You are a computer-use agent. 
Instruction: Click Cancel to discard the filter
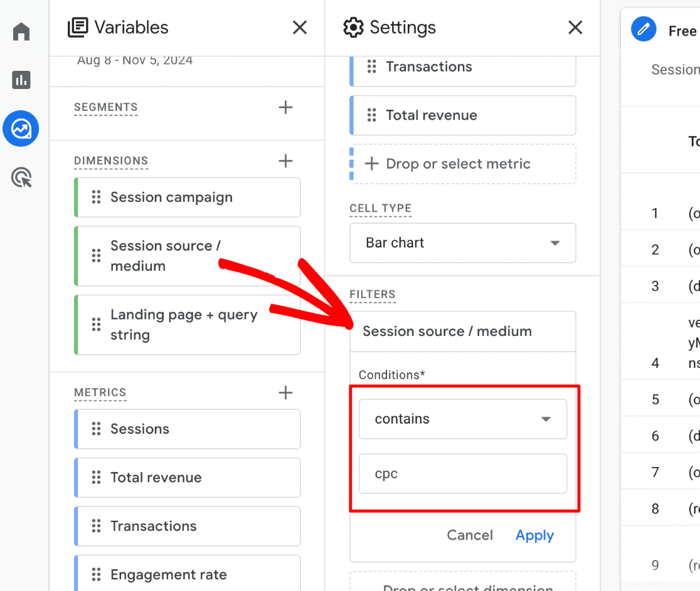tap(470, 535)
